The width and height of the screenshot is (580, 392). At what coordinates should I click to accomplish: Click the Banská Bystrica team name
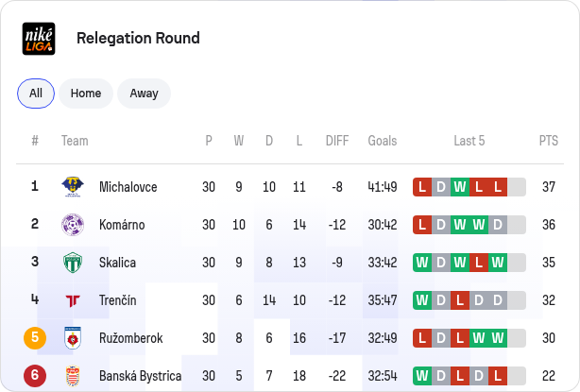coord(140,376)
